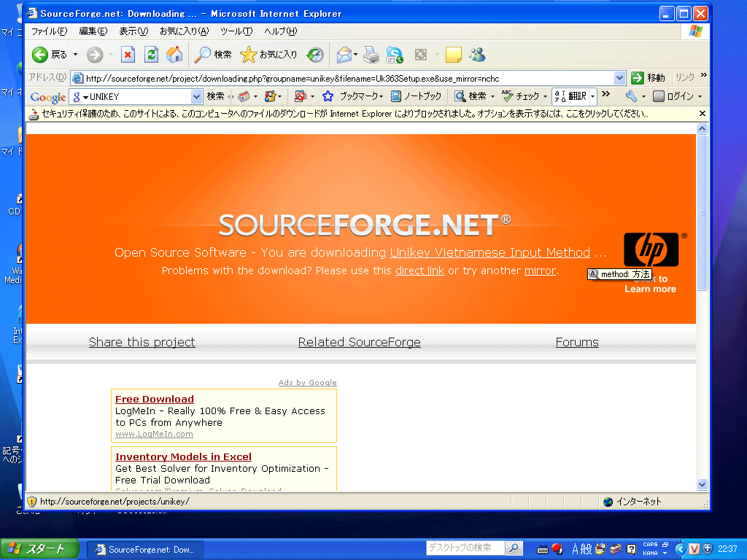Screen dimensions: 747x560
Task: Close the security information bar
Action: [703, 113]
